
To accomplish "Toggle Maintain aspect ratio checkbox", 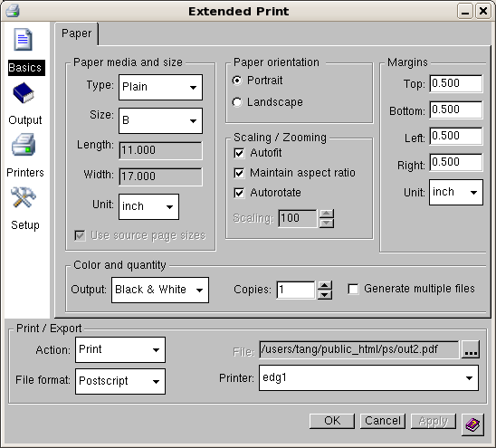I will (239, 173).
